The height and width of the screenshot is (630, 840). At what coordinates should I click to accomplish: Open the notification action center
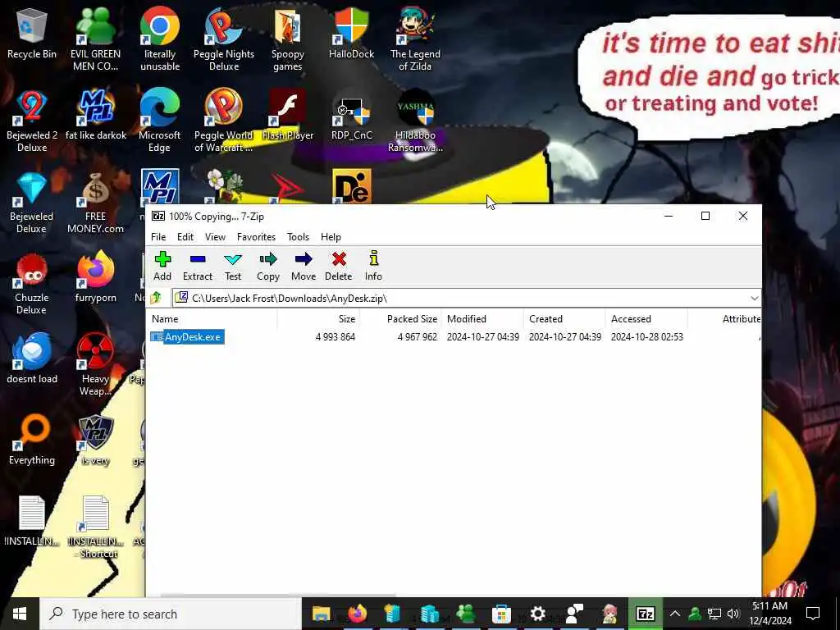point(813,614)
